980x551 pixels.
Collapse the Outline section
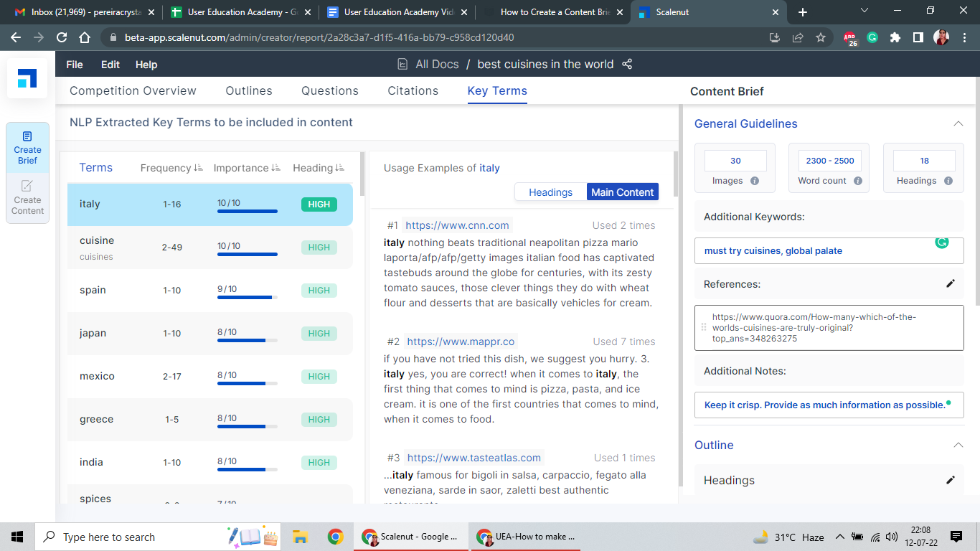point(958,445)
